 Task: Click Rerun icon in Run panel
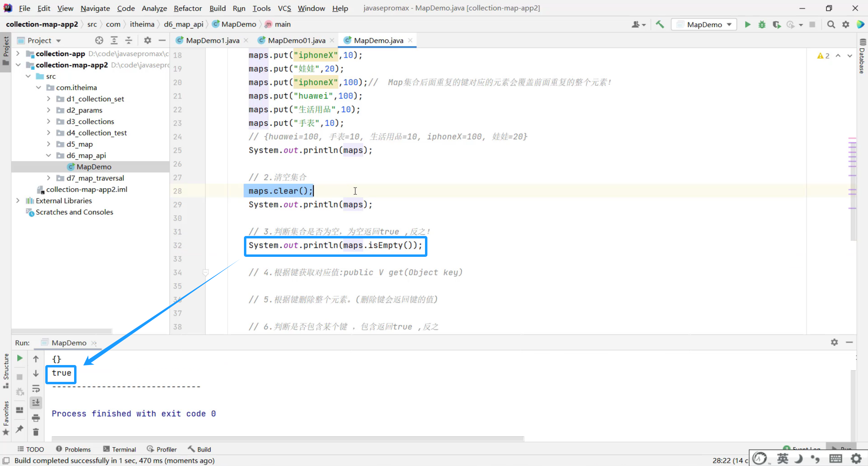point(20,358)
